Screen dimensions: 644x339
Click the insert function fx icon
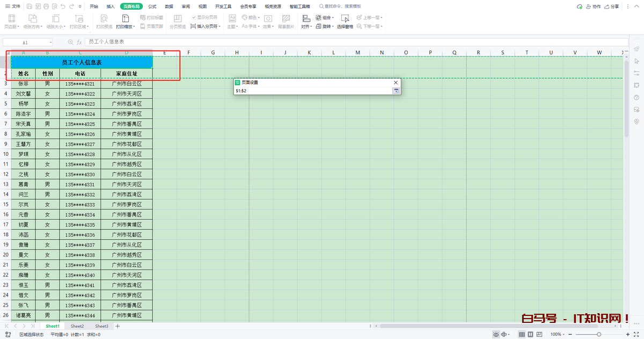pyautogui.click(x=79, y=42)
